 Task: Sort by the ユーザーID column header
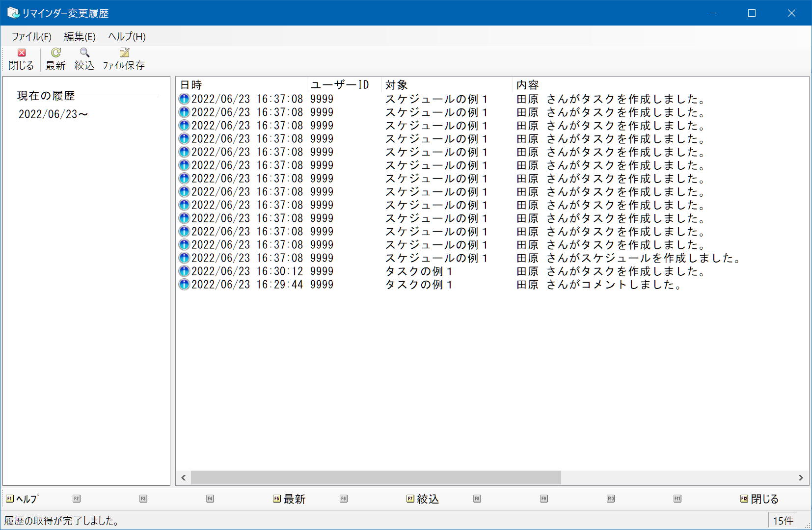[345, 85]
